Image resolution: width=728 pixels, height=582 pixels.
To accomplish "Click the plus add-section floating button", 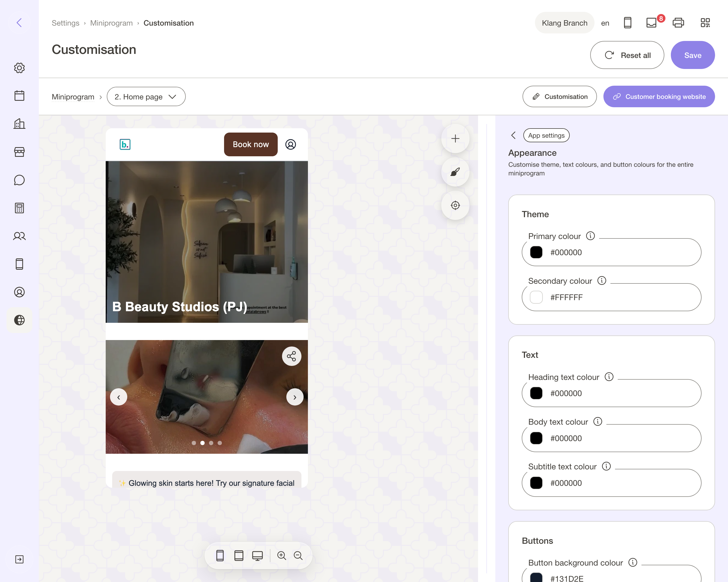I will (455, 138).
